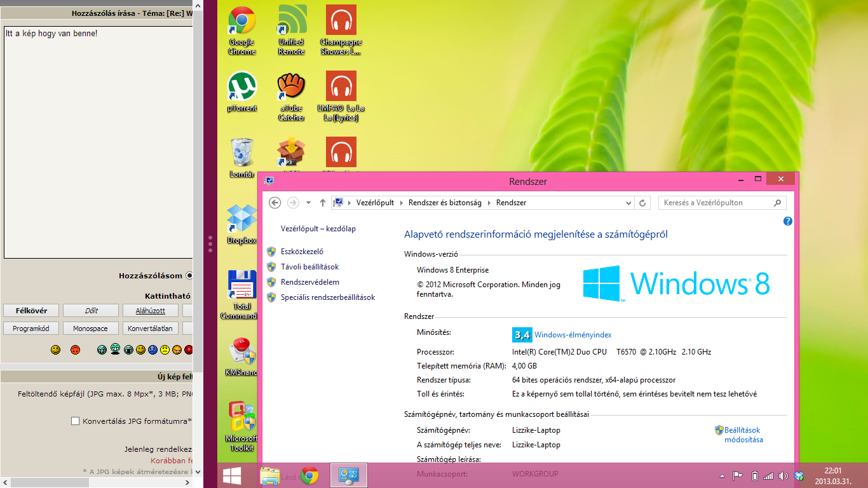
Task: Insert the orange-red emoticon
Action: click(x=75, y=349)
